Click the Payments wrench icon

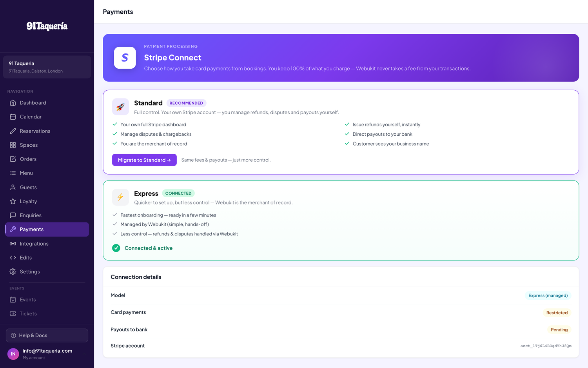[13, 230]
